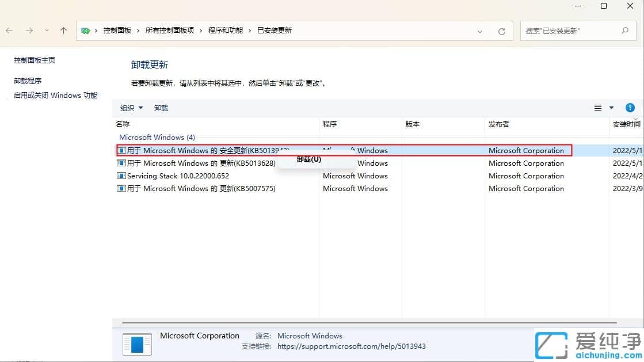Image resolution: width=644 pixels, height=362 pixels.
Task: Click the Control Panel icon in address bar
Action: tap(86, 30)
